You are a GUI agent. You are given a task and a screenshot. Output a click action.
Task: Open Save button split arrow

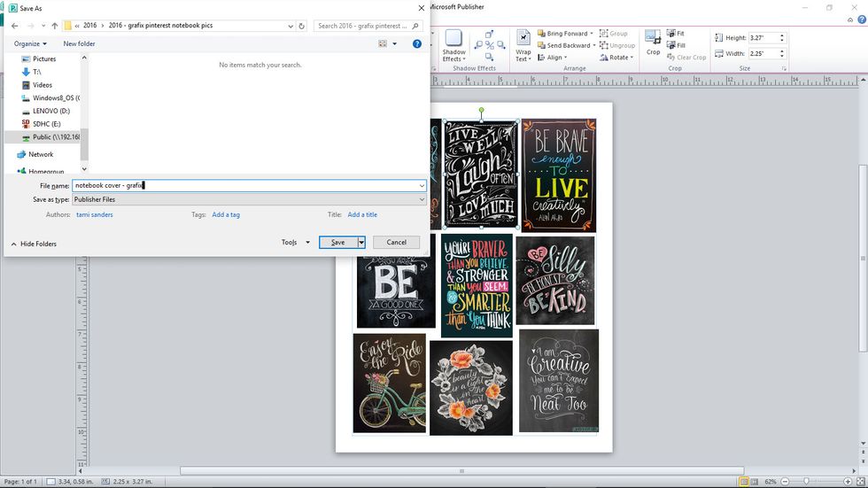(361, 243)
